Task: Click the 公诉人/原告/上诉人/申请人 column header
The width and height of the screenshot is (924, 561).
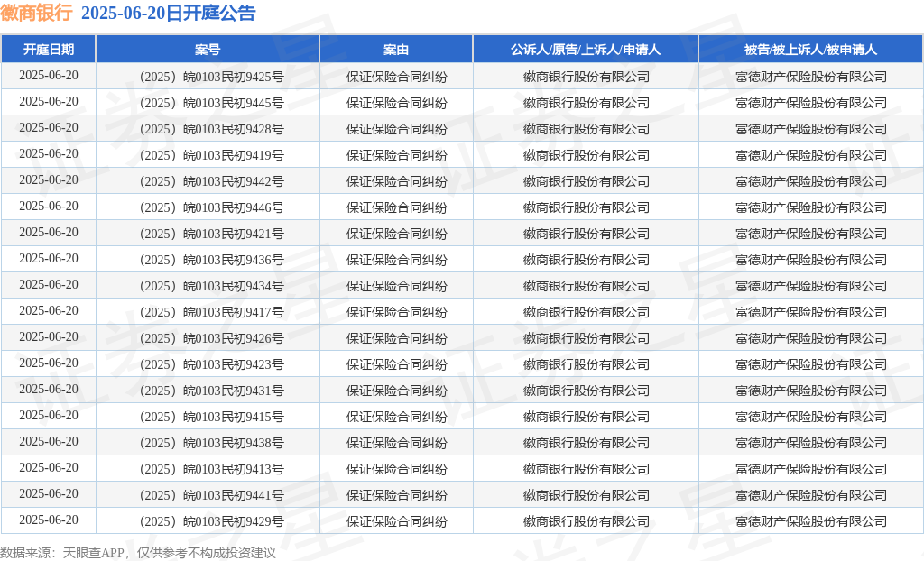Action: pyautogui.click(x=586, y=50)
